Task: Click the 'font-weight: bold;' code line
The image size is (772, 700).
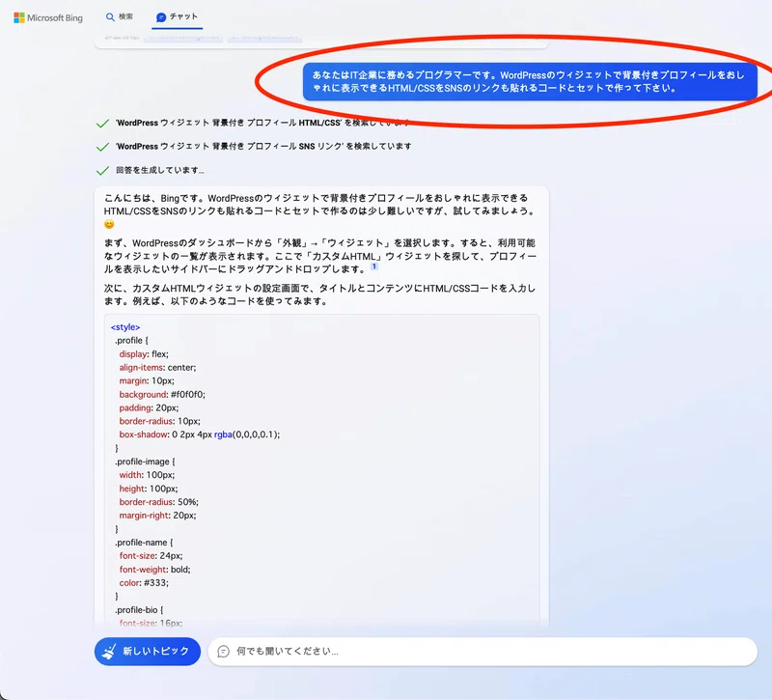Action: (154, 570)
